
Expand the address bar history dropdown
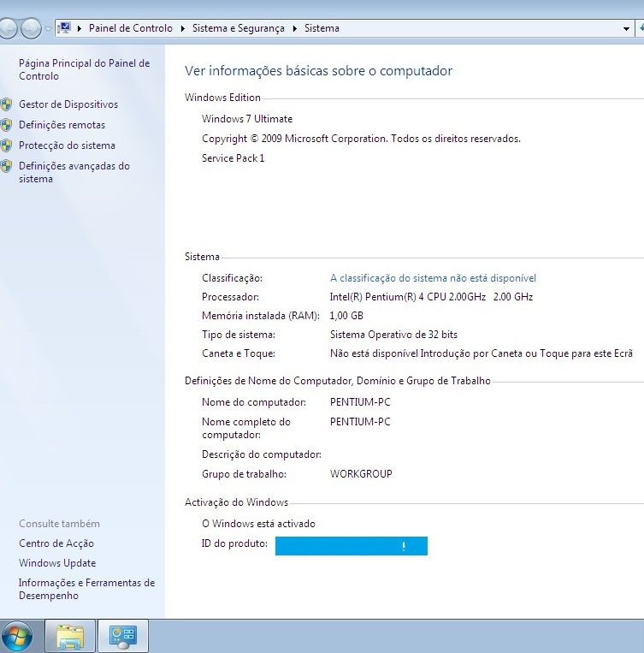tap(626, 29)
